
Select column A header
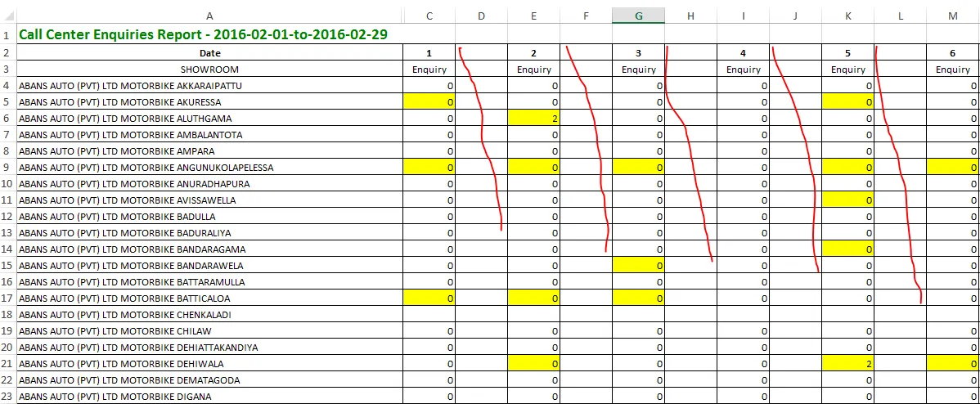point(209,16)
